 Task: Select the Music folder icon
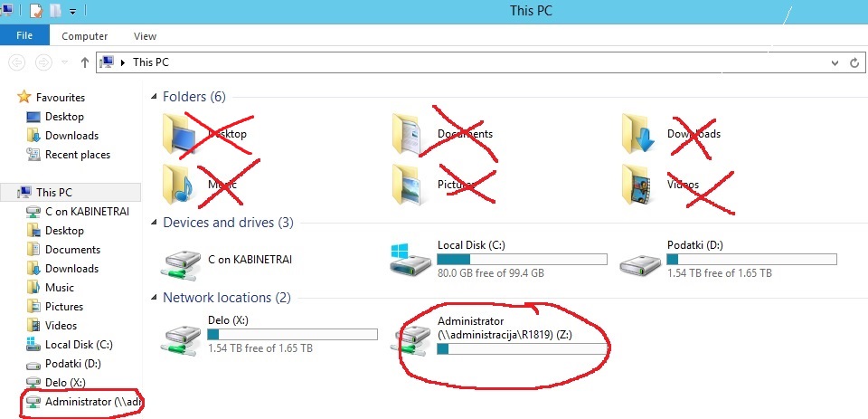(x=178, y=184)
